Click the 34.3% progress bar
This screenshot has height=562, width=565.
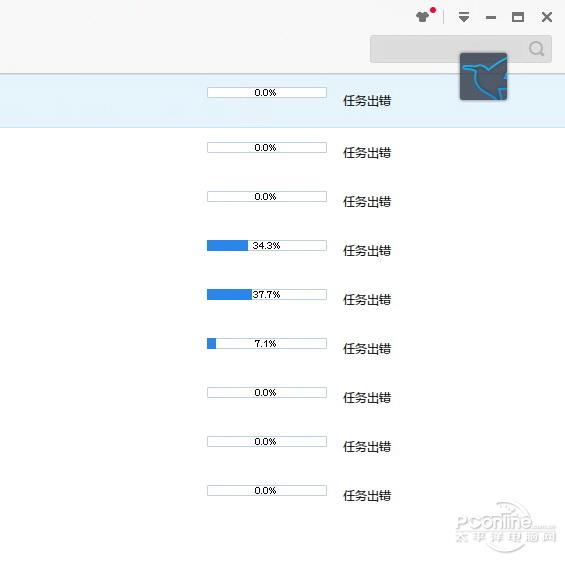coord(267,246)
